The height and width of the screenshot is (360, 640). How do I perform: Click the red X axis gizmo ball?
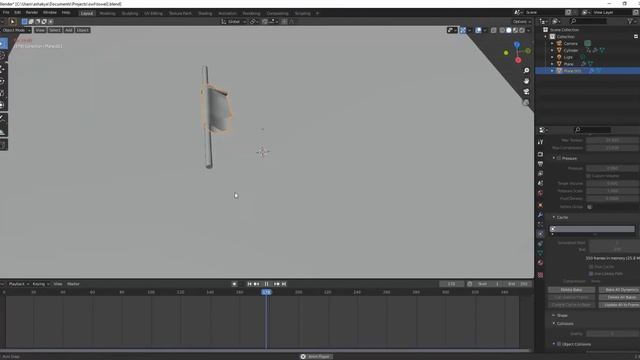click(518, 60)
